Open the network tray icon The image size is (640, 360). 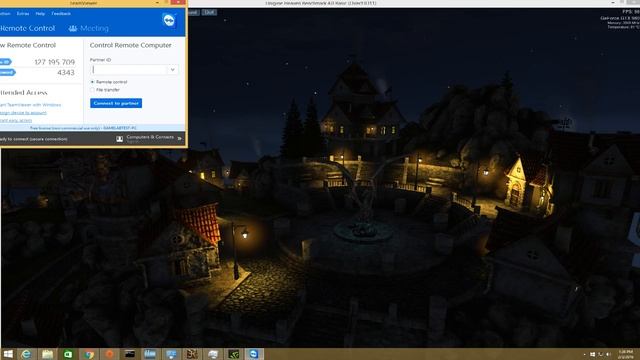click(x=600, y=354)
